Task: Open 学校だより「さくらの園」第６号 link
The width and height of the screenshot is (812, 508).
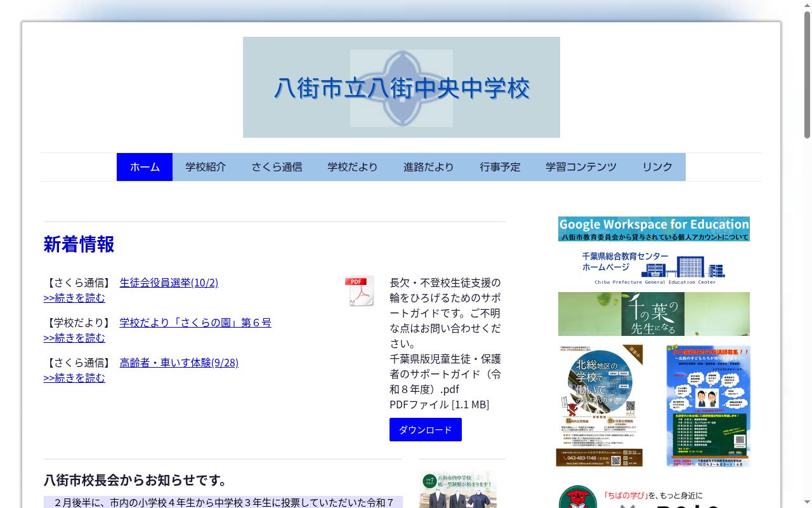Action: pos(195,323)
